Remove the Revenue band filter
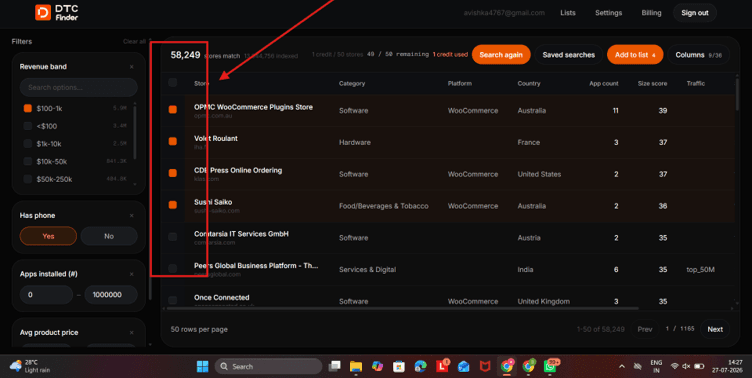752x378 pixels. (131, 67)
